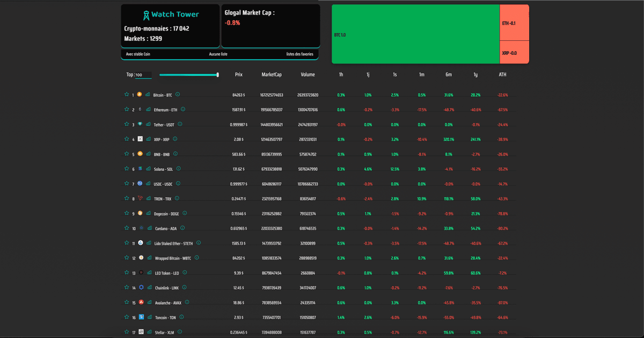Mark USDC as favorite
The image size is (644, 338).
coord(127,183)
